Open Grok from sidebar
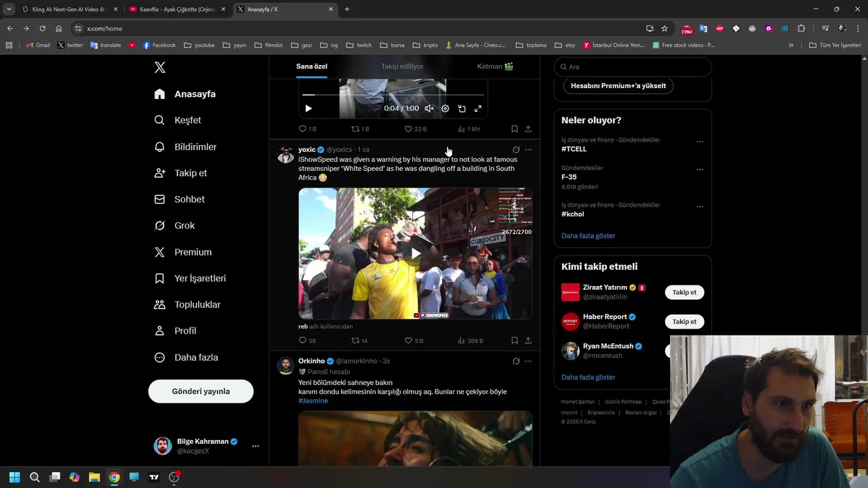Viewport: 868px width, 488px height. 175,226
